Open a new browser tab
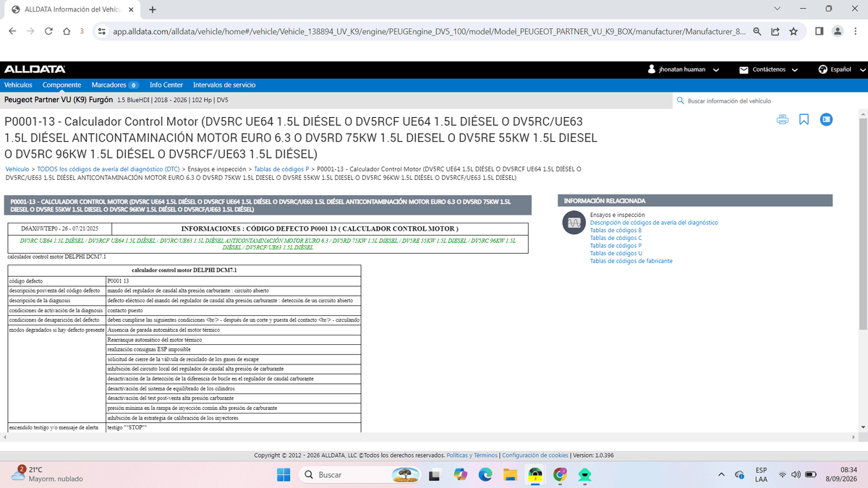The image size is (868, 488). tap(153, 9)
